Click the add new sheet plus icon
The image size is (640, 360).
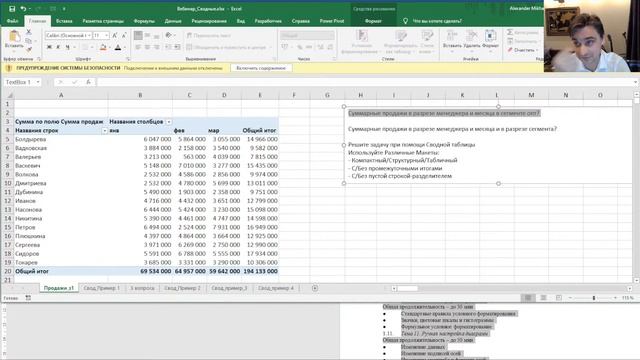tap(315, 288)
